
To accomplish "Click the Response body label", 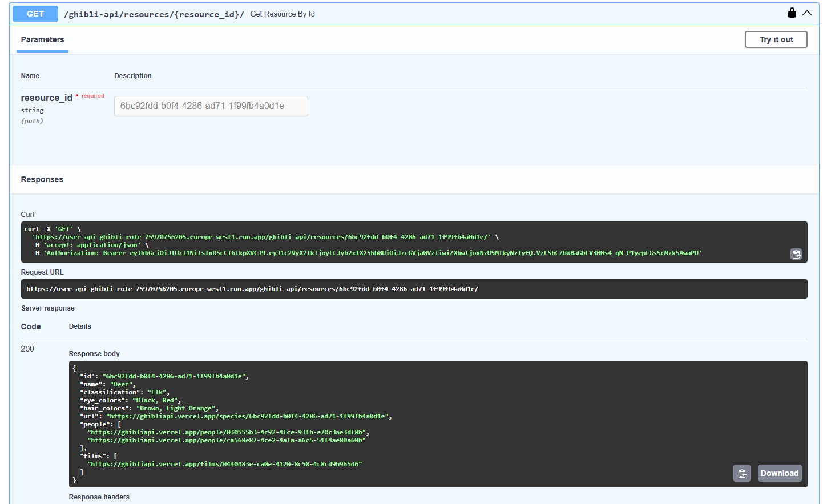I will click(94, 354).
